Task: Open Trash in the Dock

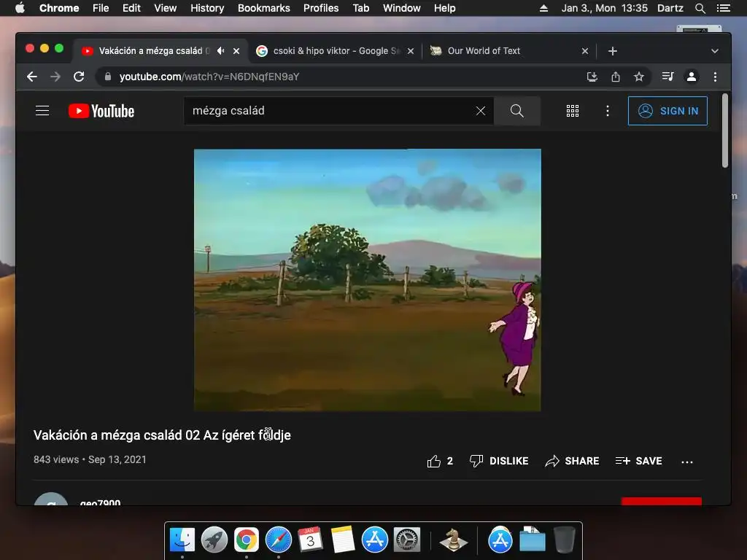Action: (x=565, y=540)
